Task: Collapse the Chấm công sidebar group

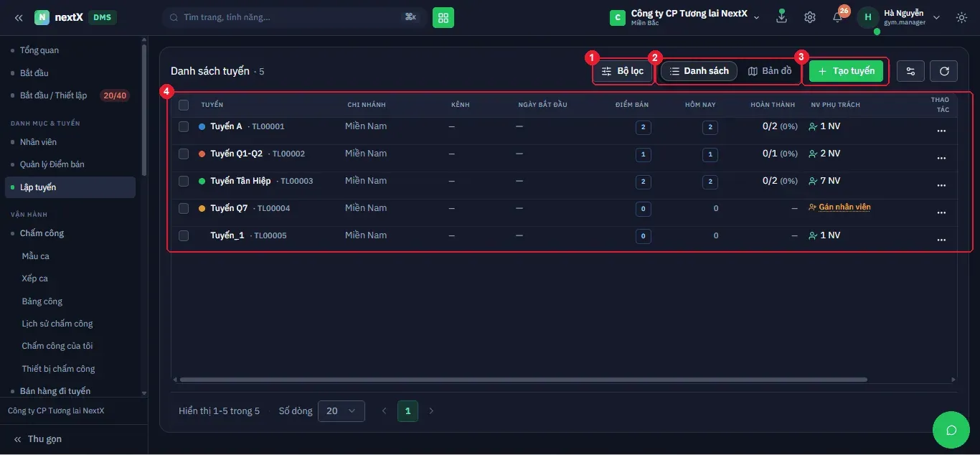Action: click(42, 233)
